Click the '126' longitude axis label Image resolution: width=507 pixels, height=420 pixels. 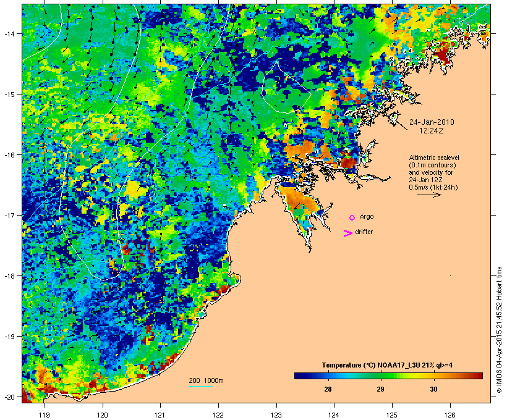[450, 415]
